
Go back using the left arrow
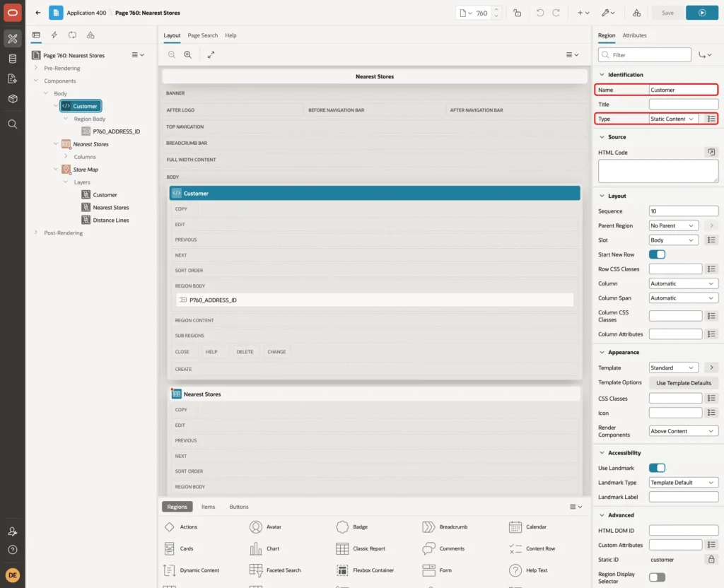[38, 13]
